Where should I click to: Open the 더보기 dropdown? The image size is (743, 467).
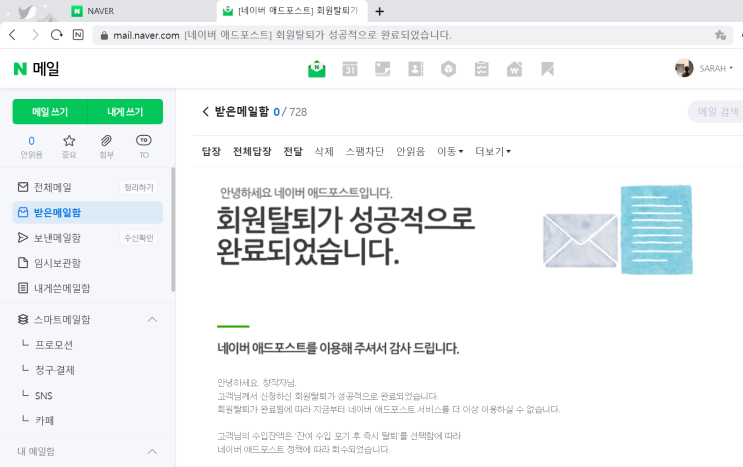[493, 152]
